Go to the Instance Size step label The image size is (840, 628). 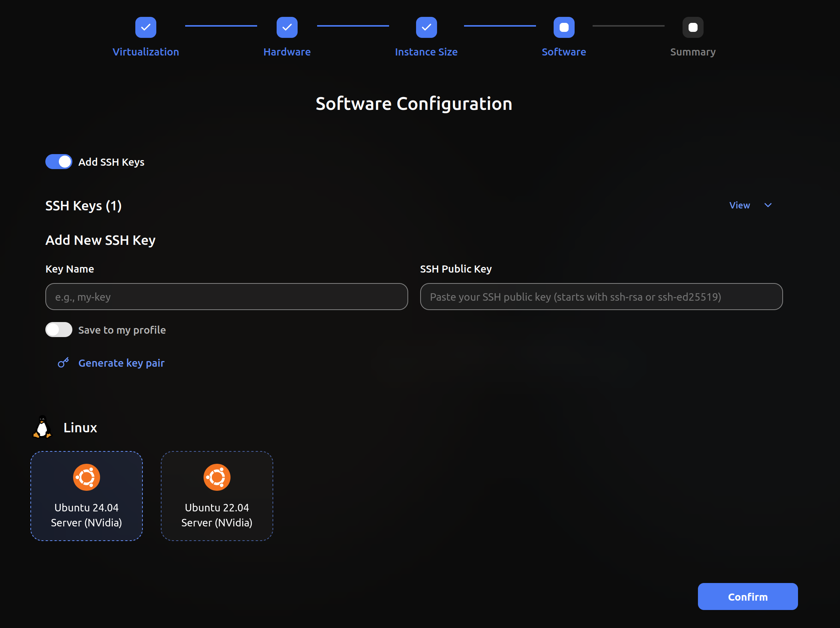pyautogui.click(x=426, y=52)
